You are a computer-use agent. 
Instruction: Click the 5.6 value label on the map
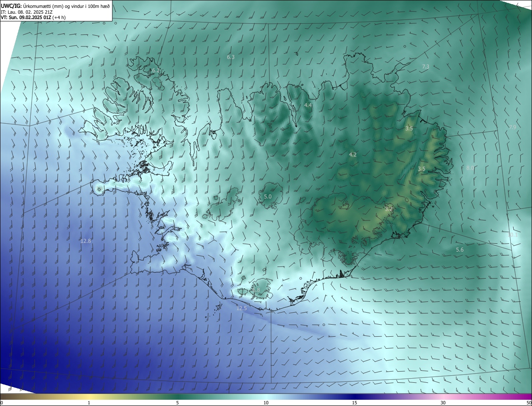460,249
